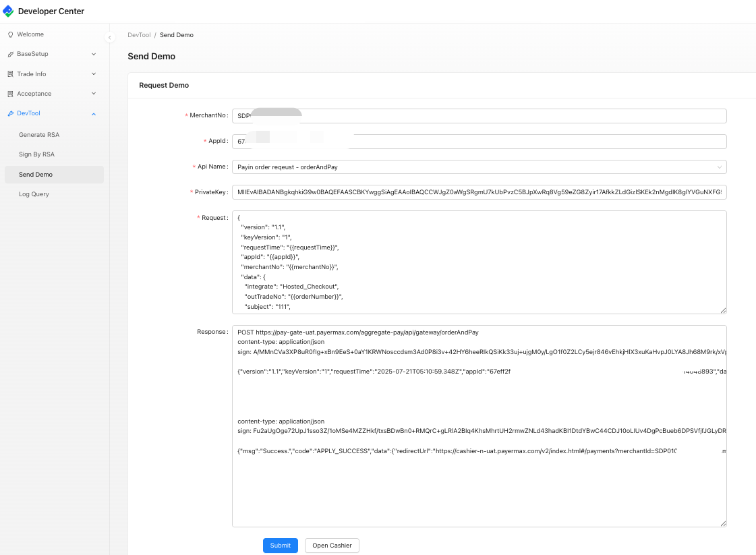Expand the BaseSetup submenu chevron
756x555 pixels.
(x=94, y=54)
